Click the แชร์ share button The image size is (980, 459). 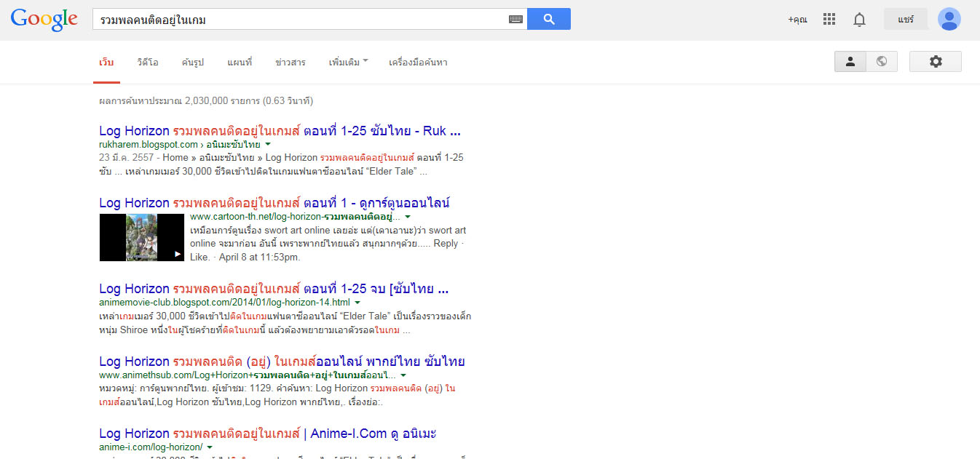(906, 19)
